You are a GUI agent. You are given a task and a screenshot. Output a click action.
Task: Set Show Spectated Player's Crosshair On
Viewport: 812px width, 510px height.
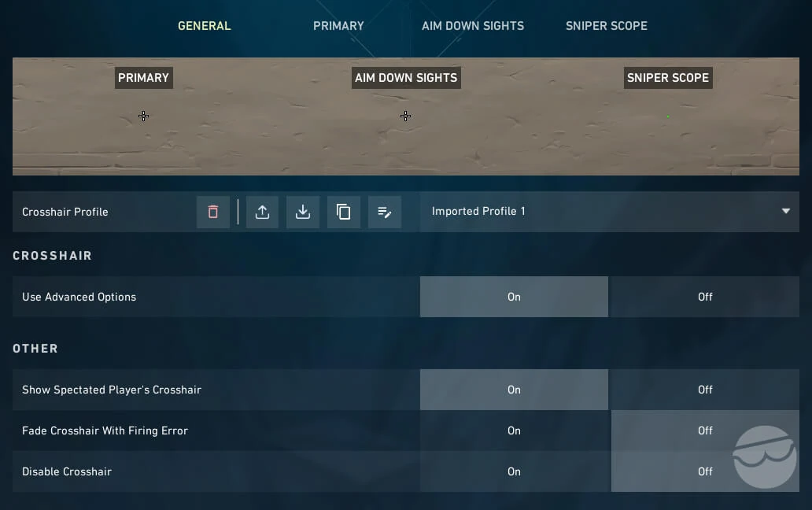[514, 390]
